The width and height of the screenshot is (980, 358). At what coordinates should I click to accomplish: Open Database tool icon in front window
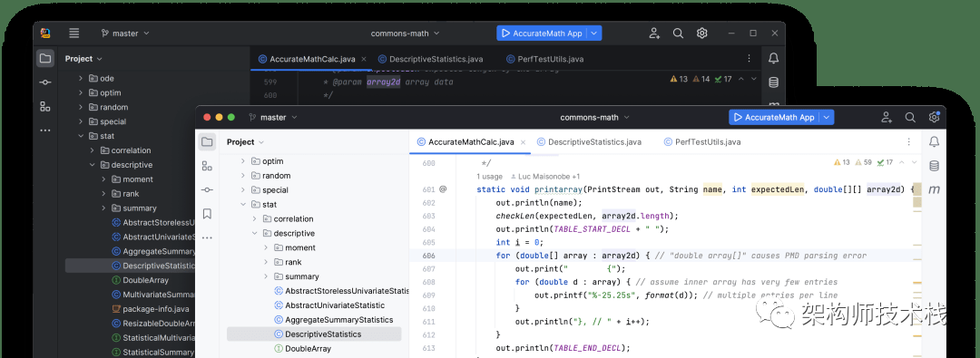(x=934, y=166)
